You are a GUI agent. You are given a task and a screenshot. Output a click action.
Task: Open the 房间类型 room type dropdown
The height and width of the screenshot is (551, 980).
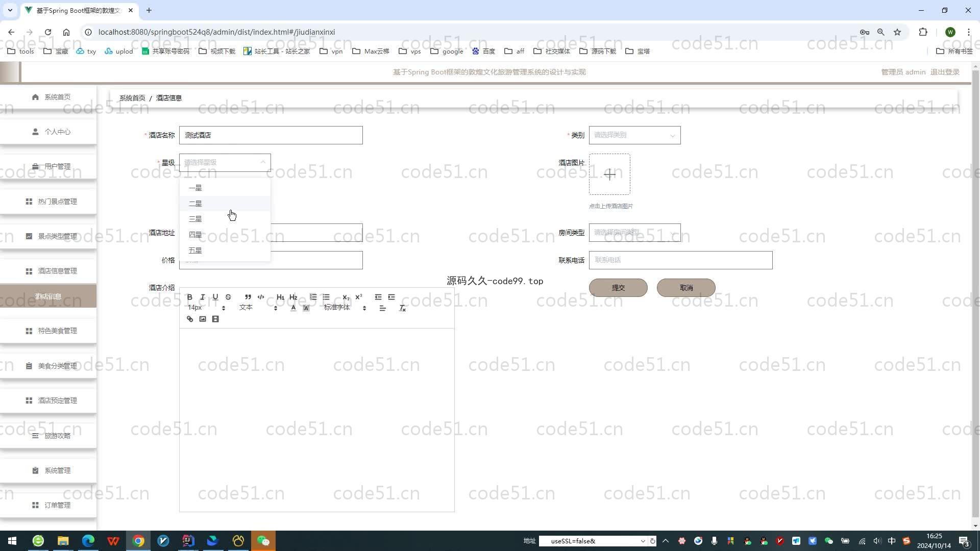(634, 233)
